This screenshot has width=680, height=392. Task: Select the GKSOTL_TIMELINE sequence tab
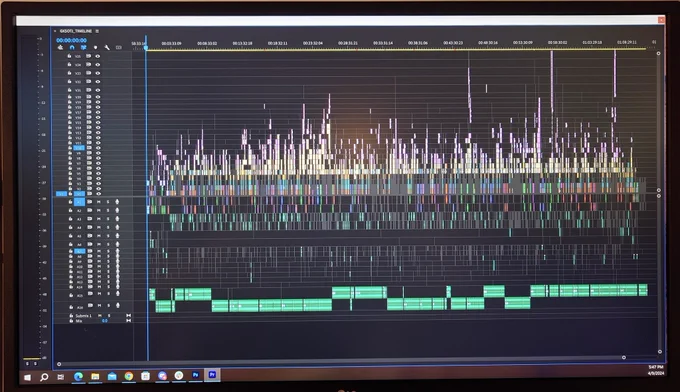pos(76,31)
